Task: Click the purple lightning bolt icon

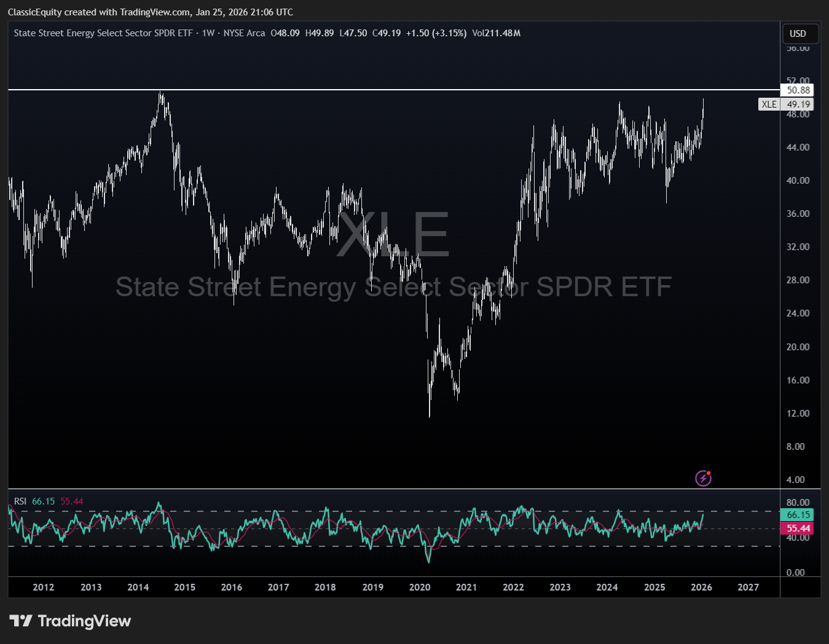Action: click(703, 477)
